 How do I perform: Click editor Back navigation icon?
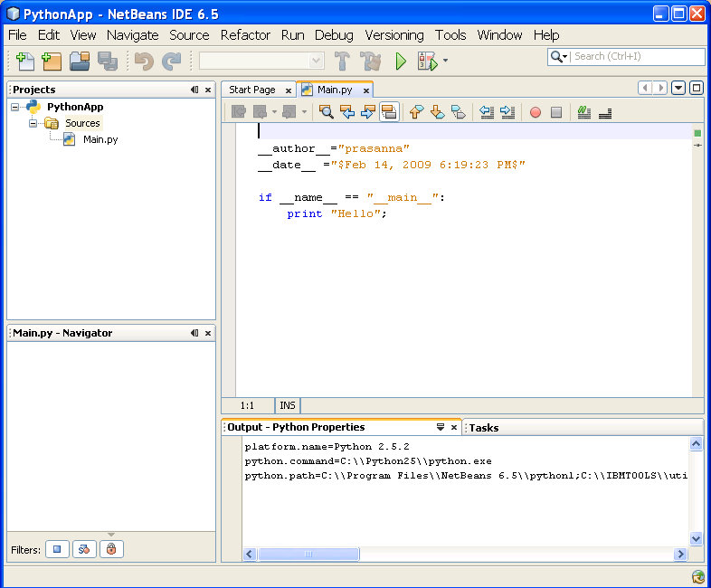(x=260, y=111)
